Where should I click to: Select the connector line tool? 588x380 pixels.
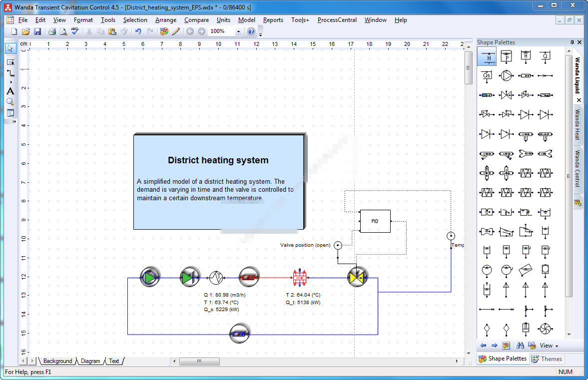click(10, 74)
